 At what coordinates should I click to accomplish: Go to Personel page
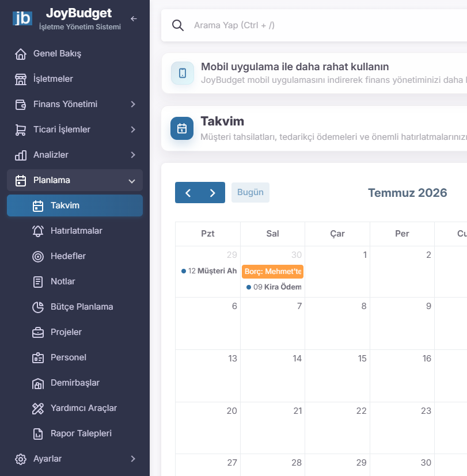click(75, 357)
